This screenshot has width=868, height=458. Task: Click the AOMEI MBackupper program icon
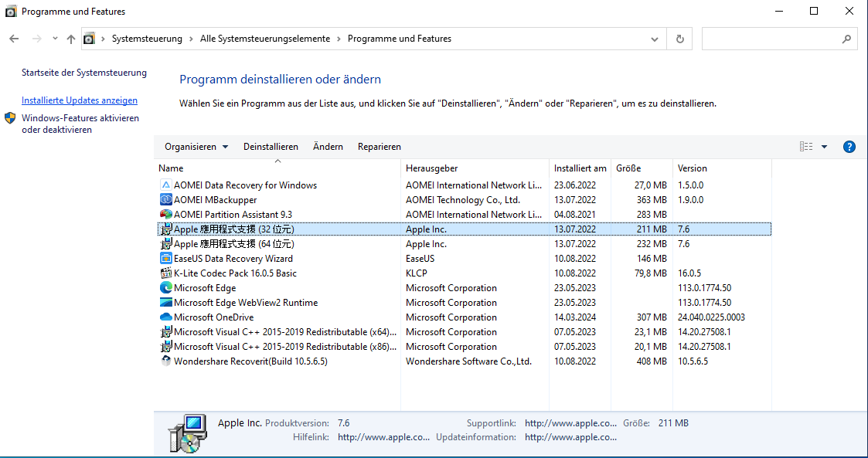pyautogui.click(x=165, y=200)
